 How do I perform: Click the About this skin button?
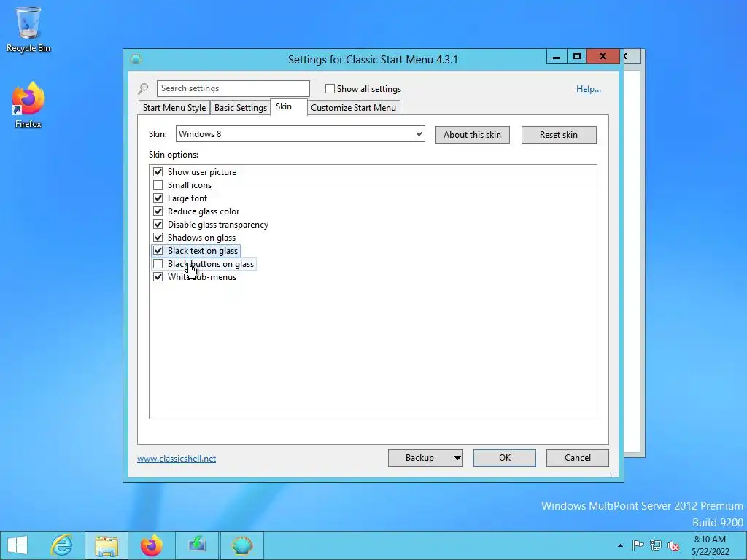pos(472,135)
